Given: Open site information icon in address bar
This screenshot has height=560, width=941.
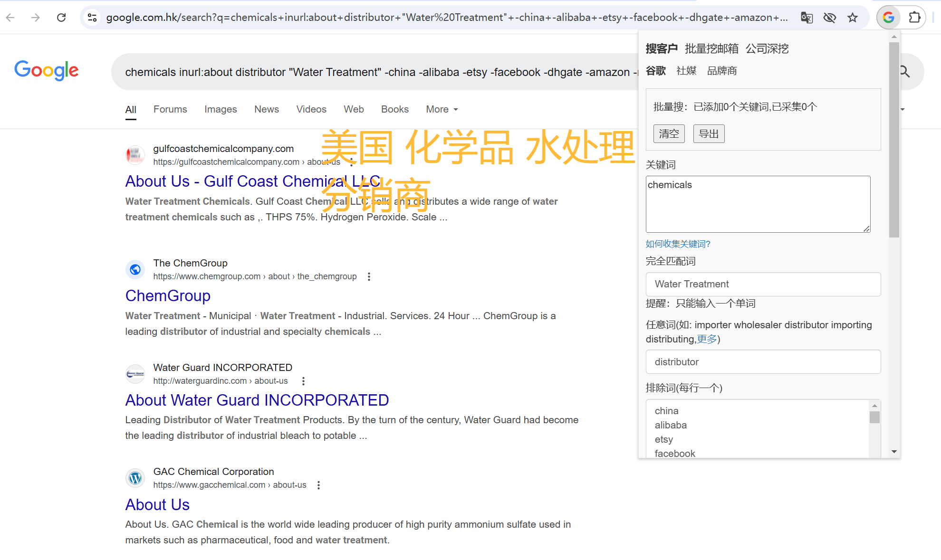Looking at the screenshot, I should (x=92, y=18).
